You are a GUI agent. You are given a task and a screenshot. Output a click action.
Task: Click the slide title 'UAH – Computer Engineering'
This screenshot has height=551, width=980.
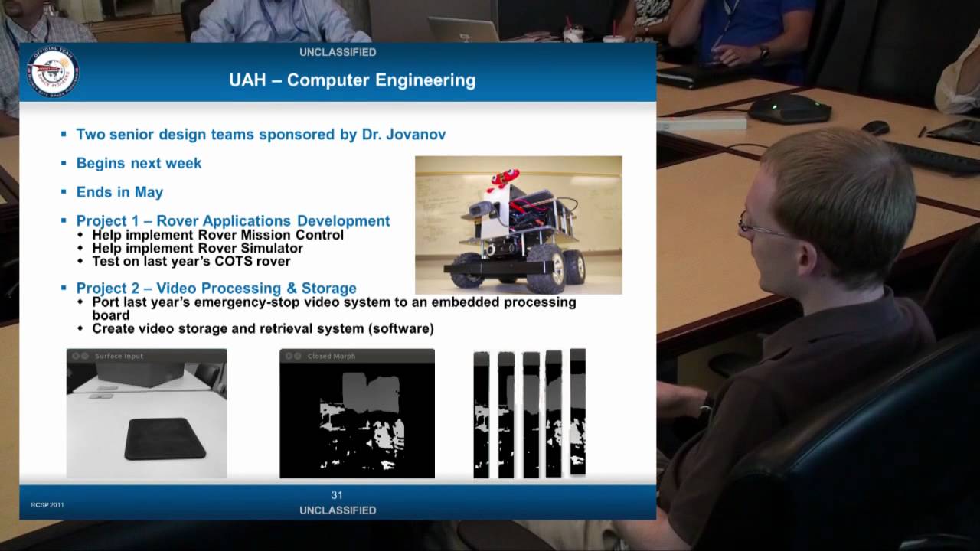point(352,80)
